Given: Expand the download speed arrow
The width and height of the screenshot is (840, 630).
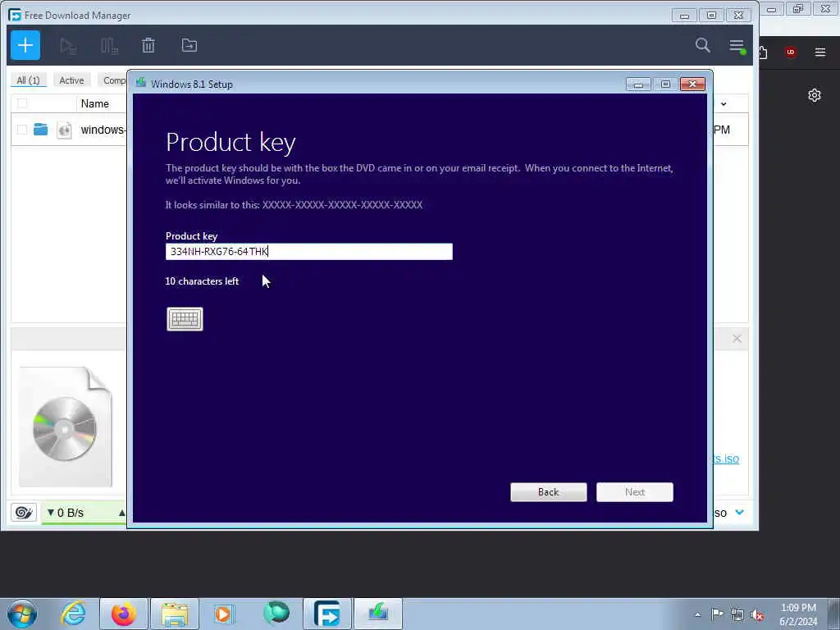Looking at the screenshot, I should click(x=121, y=513).
